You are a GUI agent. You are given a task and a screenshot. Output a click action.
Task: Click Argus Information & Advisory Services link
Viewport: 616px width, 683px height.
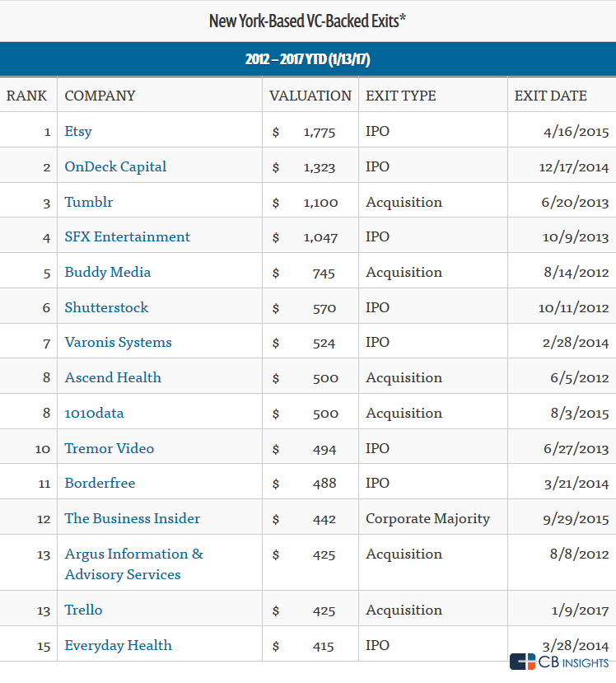(133, 564)
